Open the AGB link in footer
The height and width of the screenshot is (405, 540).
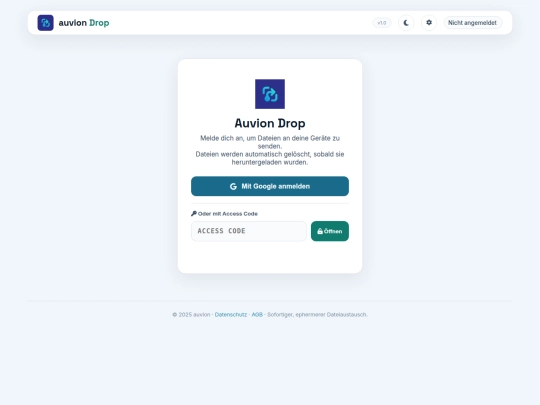coord(257,314)
